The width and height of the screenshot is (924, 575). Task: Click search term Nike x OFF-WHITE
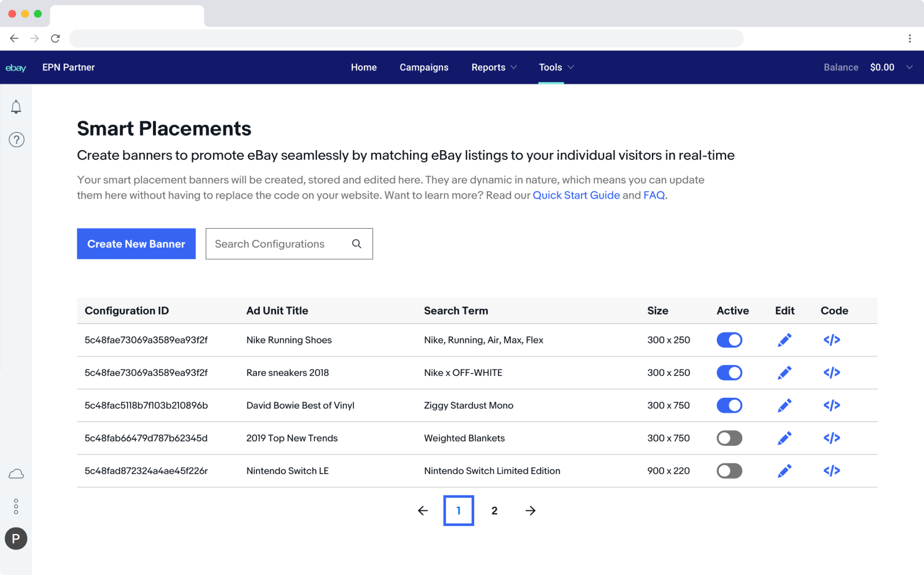click(463, 373)
